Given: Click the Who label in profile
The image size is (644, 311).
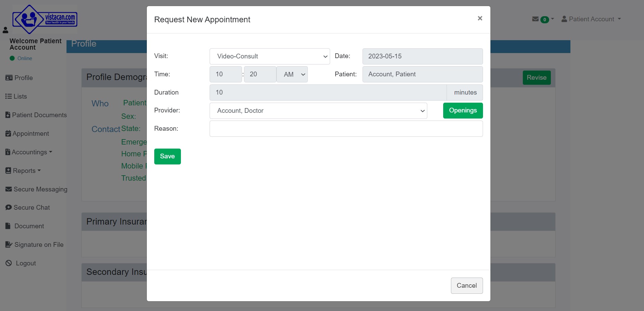Looking at the screenshot, I should (x=100, y=104).
